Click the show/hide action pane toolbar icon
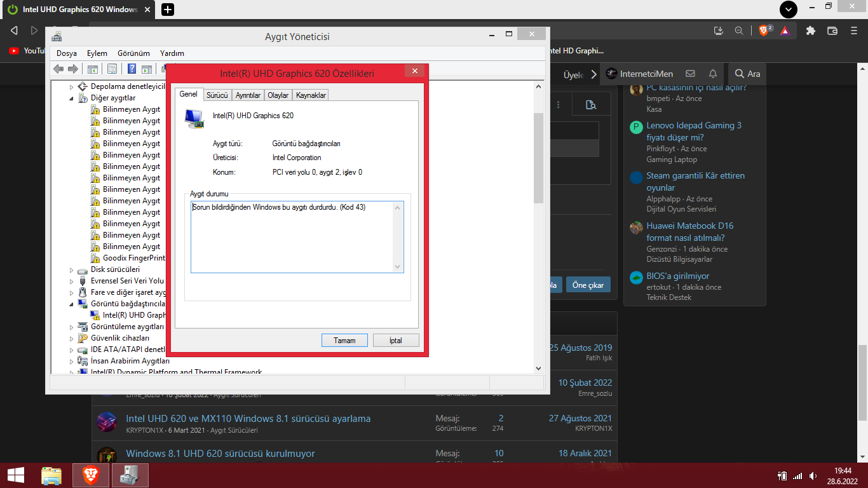Viewport: 868px width, 488px height. [x=146, y=69]
